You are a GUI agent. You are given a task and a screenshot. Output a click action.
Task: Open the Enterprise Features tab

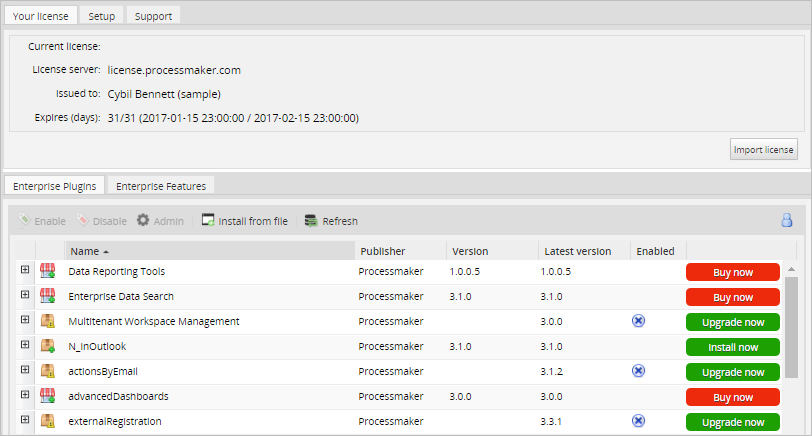pos(161,186)
